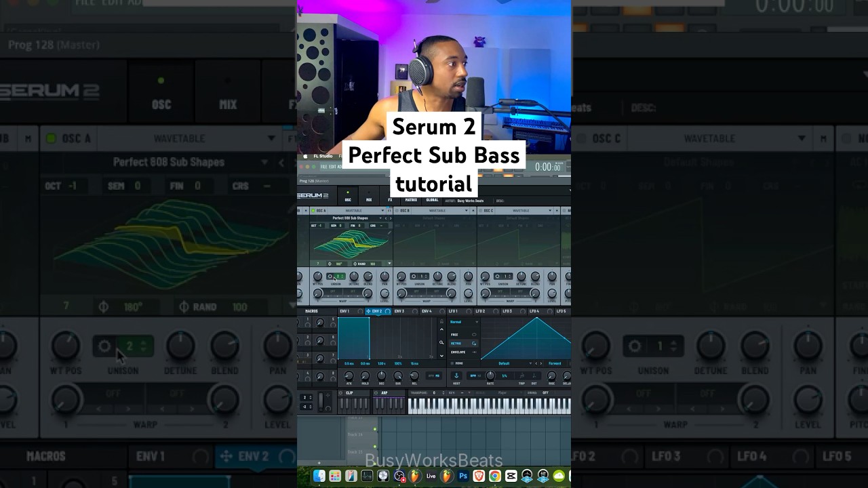Viewport: 868px width, 488px height.
Task: Expand the triangle below OSC A wavetable display
Action: 389,263
